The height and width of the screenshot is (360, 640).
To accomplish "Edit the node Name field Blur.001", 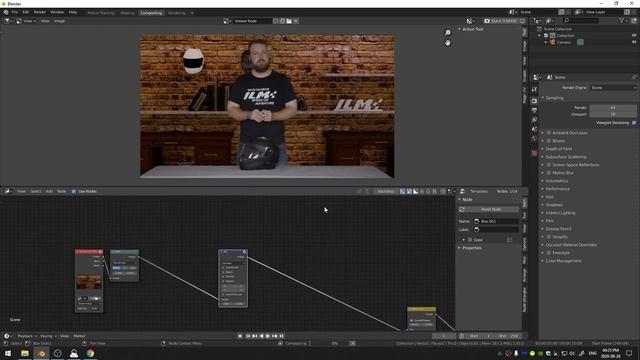I will pos(496,221).
